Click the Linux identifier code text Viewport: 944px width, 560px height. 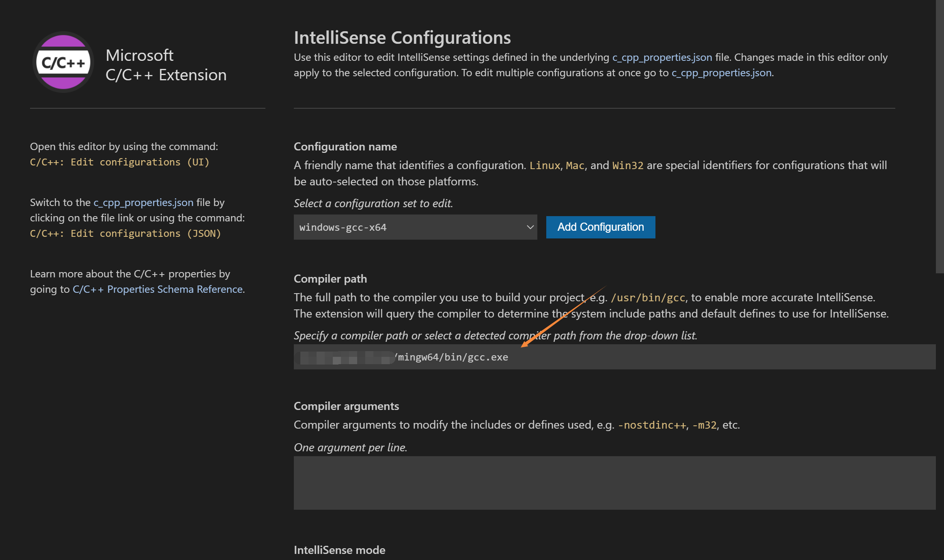[x=544, y=165]
